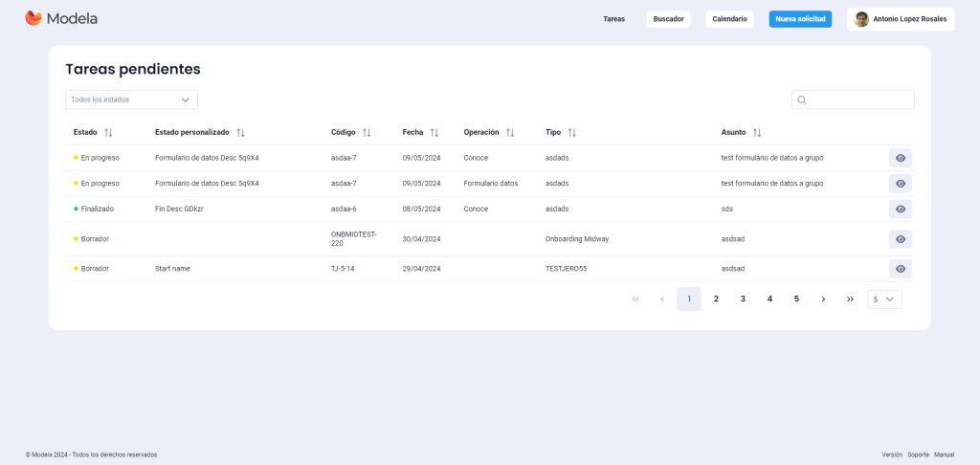Sort table by Código column

coord(367,133)
